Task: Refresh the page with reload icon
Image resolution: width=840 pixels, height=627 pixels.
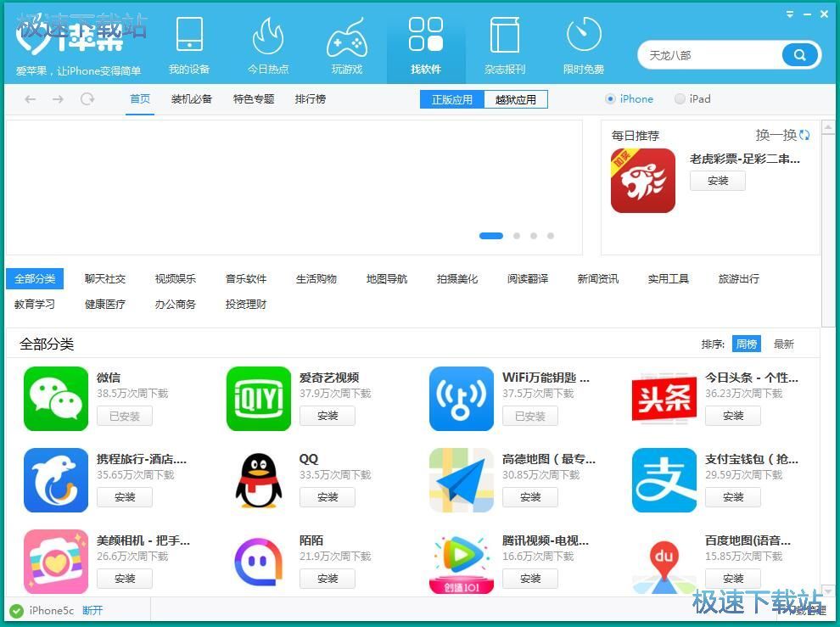Action: pos(87,99)
